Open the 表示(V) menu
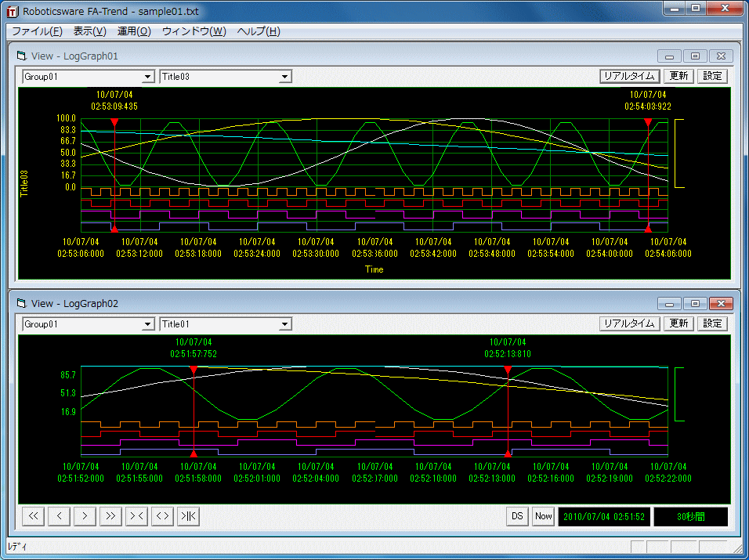749x560 pixels. click(89, 31)
